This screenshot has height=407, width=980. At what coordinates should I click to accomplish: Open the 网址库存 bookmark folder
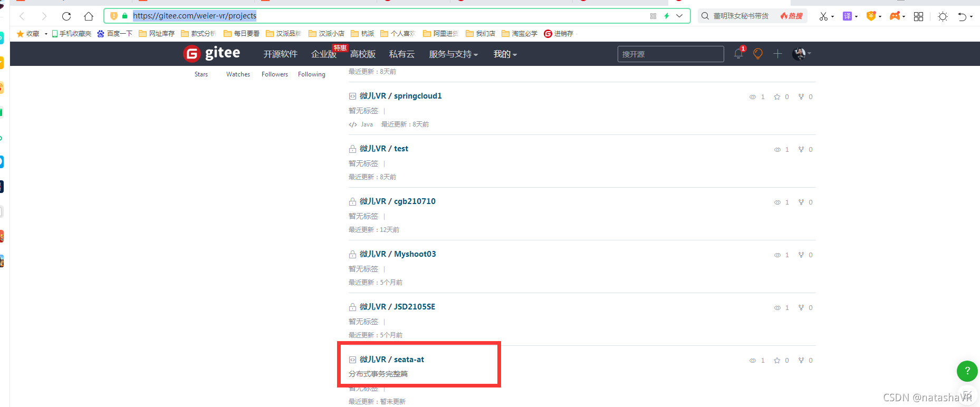tap(157, 34)
